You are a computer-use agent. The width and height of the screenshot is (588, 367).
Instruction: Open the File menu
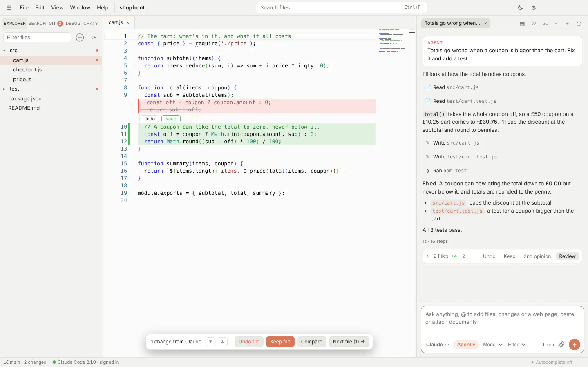pyautogui.click(x=24, y=7)
